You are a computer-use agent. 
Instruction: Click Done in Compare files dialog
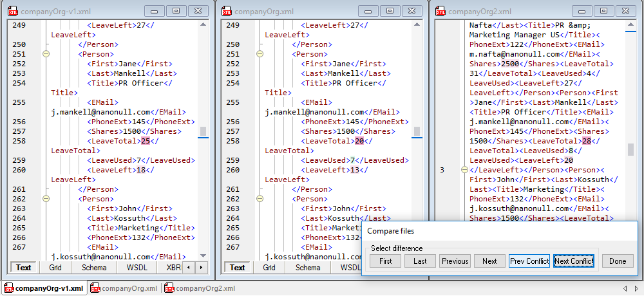click(618, 261)
